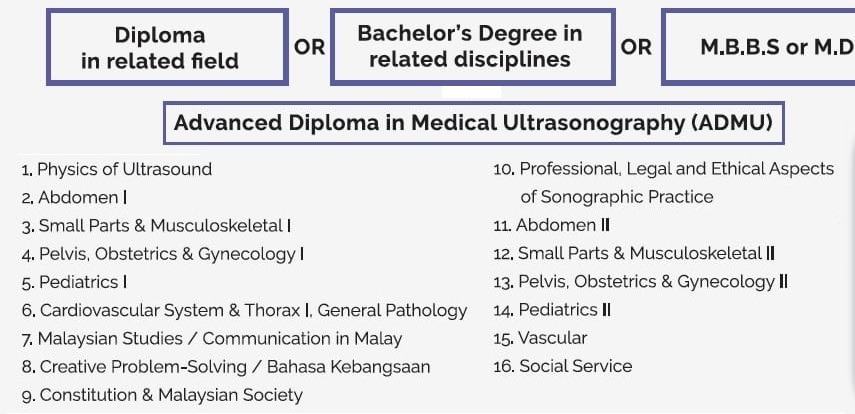This screenshot has height=414, width=855.
Task: Open Advanced Diploma in Medical Ultrasonography heading
Action: (473, 123)
